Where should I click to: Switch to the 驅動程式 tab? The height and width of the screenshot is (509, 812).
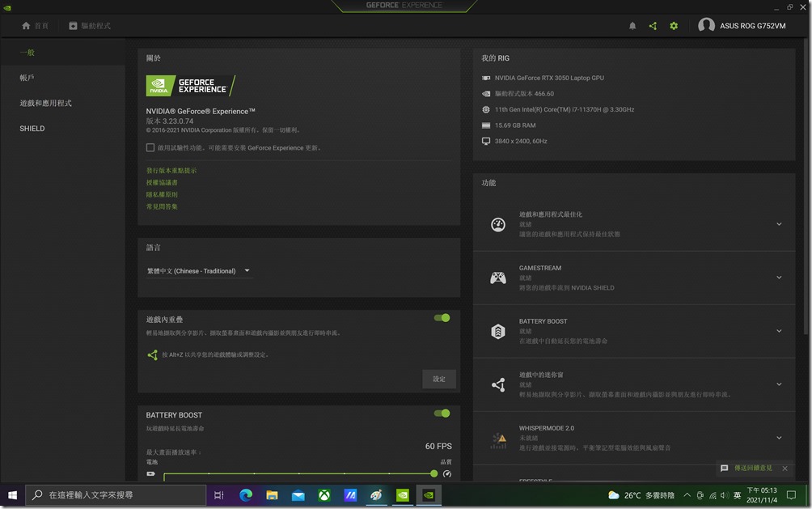89,25
